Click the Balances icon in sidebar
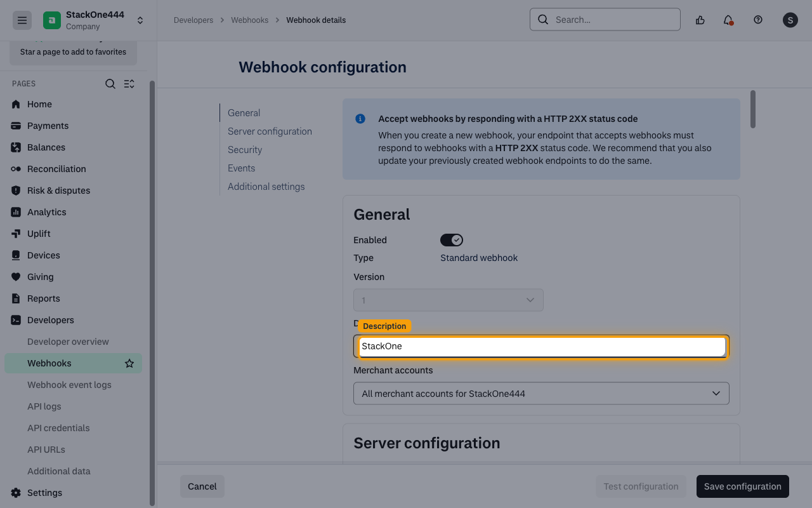812x508 pixels. pyautogui.click(x=16, y=147)
